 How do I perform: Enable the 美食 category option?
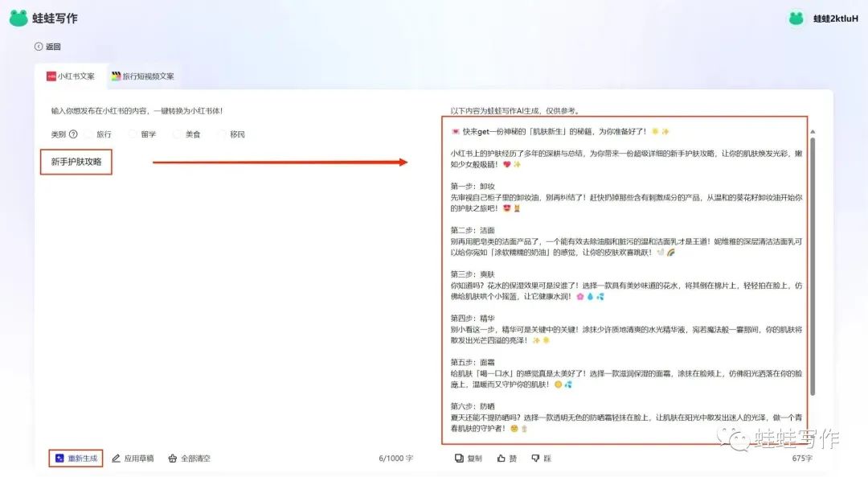pos(177,134)
